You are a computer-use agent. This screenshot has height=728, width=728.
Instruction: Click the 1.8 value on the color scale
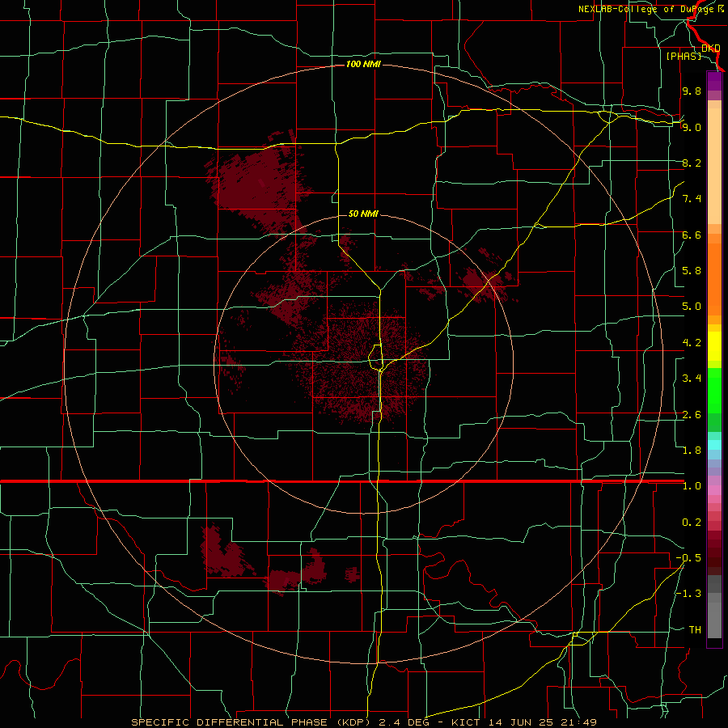coord(692,451)
